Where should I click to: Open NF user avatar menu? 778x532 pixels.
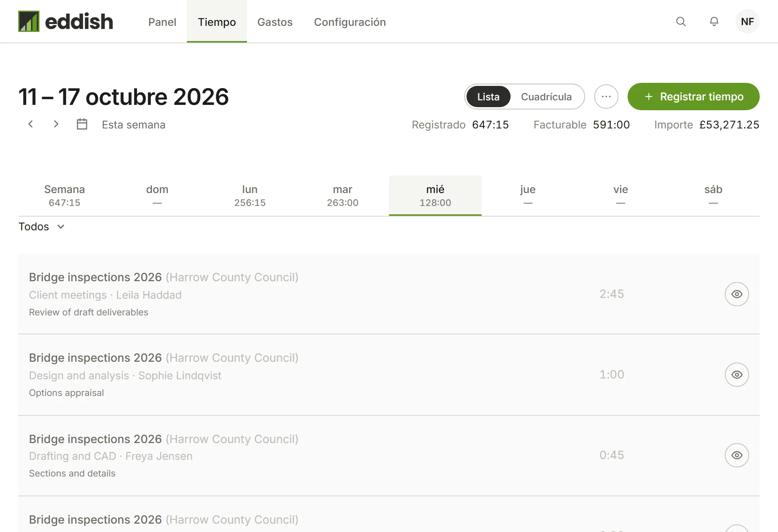(747, 22)
